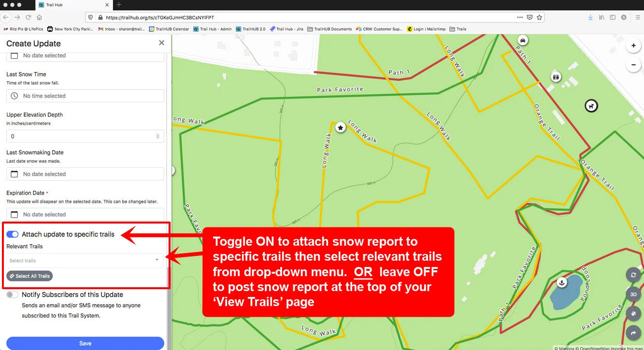644x350 pixels.
Task: Click the parking car marker on map
Action: click(522, 40)
